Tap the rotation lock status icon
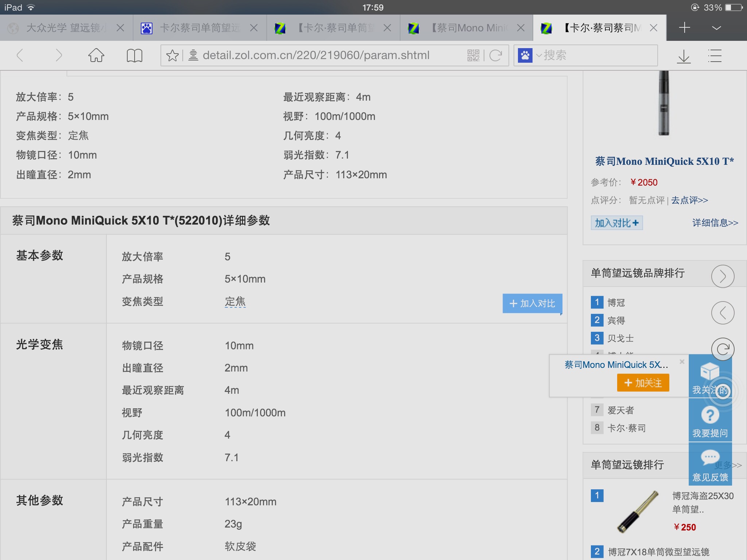 coord(695,7)
